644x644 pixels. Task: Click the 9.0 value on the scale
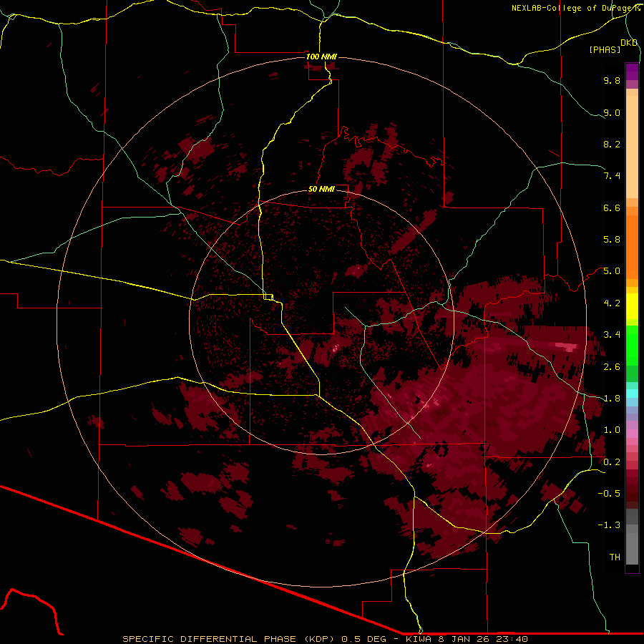coord(612,112)
